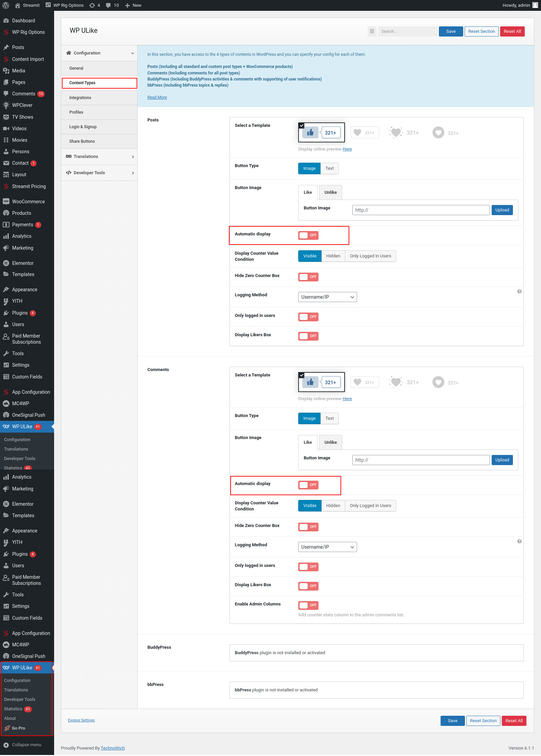Open the Login & Signup tab
Viewport: 541px width, 756px height.
pos(99,127)
